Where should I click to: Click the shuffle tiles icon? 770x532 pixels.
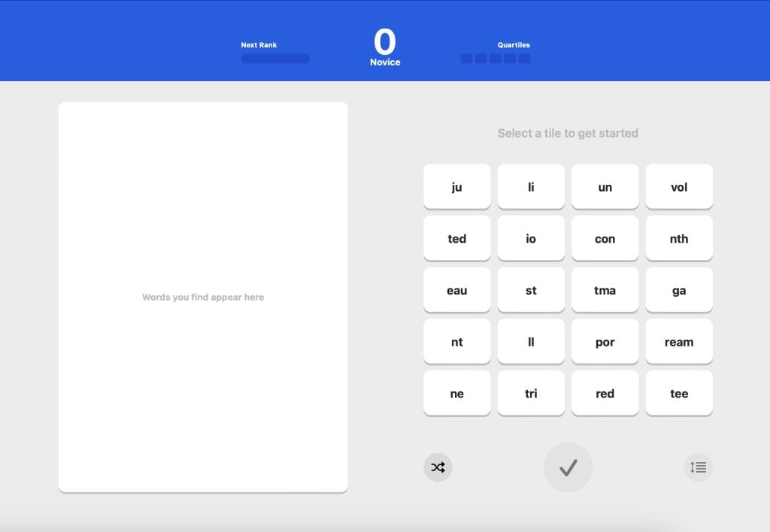coord(438,467)
